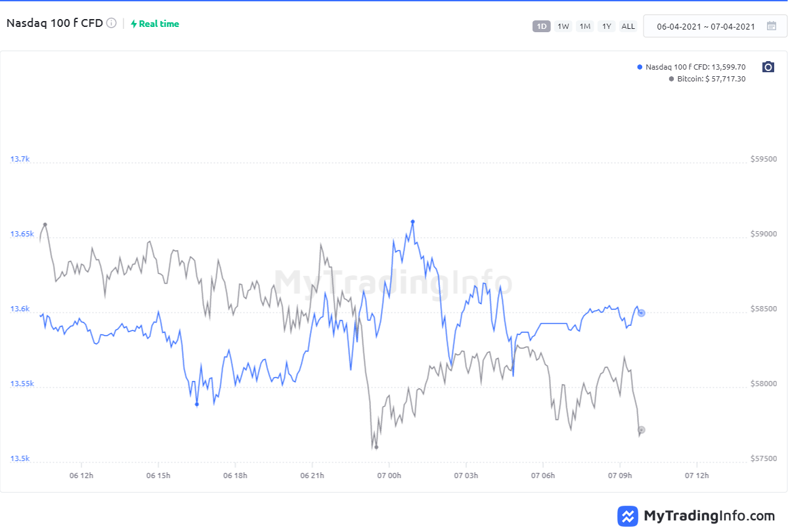Click the MyTradingInfo.com link

[709, 516]
